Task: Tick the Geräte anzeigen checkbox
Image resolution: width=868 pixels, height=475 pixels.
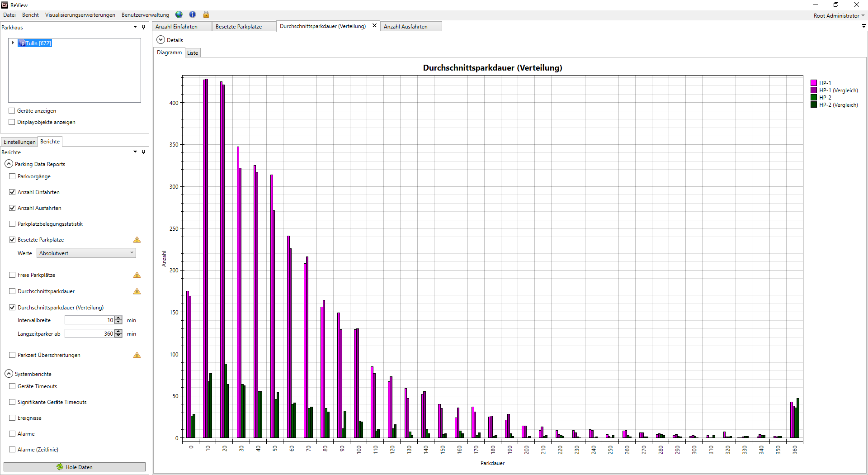Action: 12,110
